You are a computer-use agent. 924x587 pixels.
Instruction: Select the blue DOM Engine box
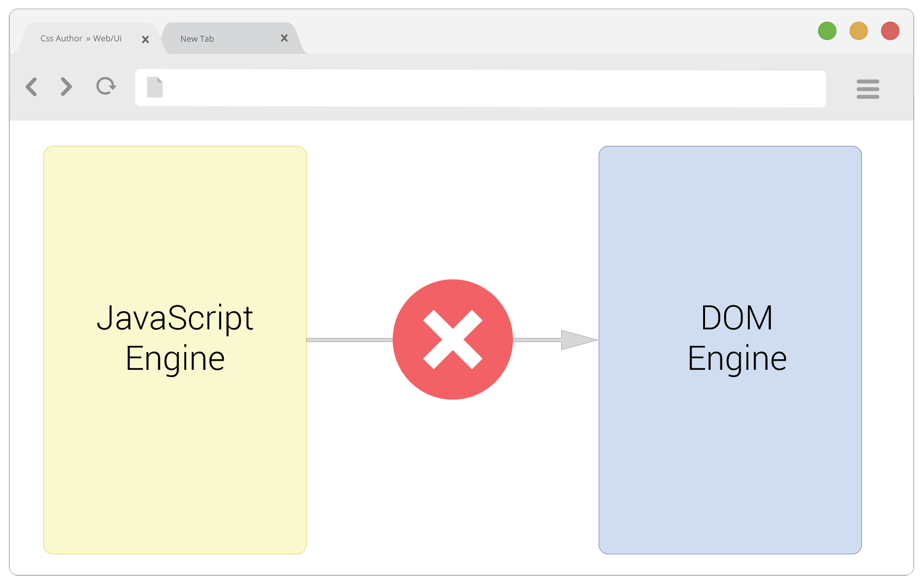(730, 457)
